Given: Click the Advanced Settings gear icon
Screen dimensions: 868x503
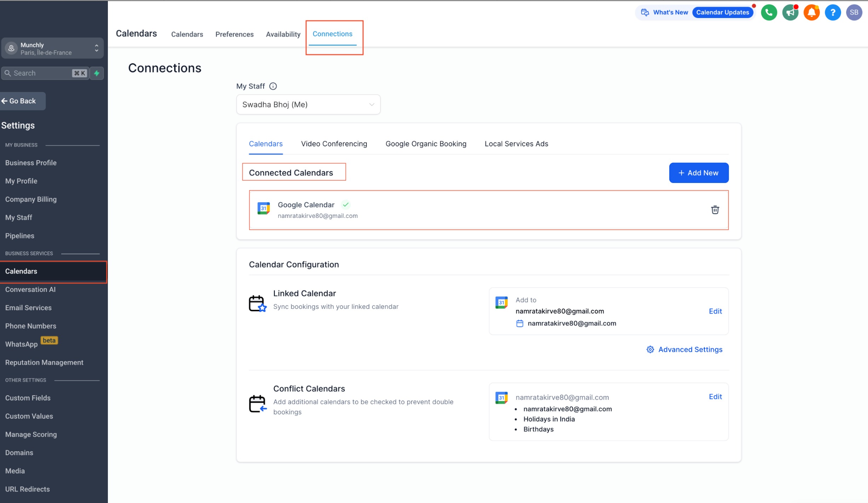Looking at the screenshot, I should tap(650, 349).
